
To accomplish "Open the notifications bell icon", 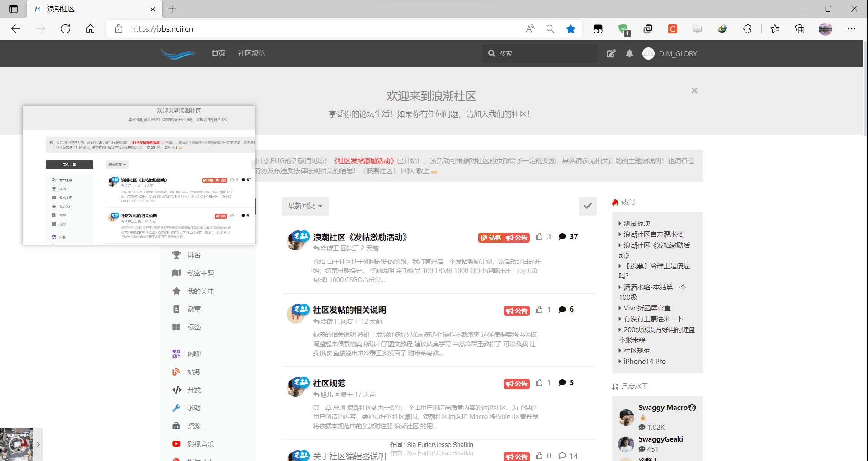I will [629, 54].
